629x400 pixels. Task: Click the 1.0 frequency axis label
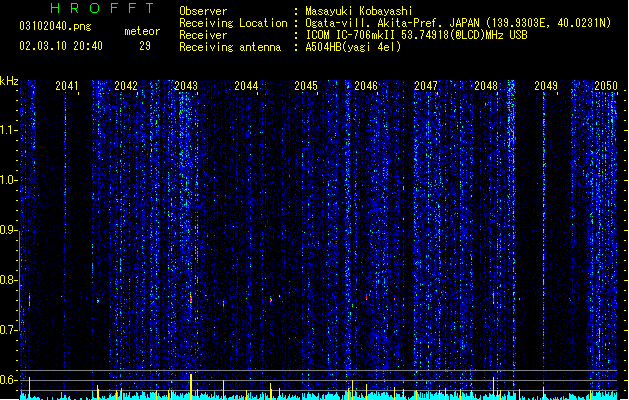click(x=9, y=180)
